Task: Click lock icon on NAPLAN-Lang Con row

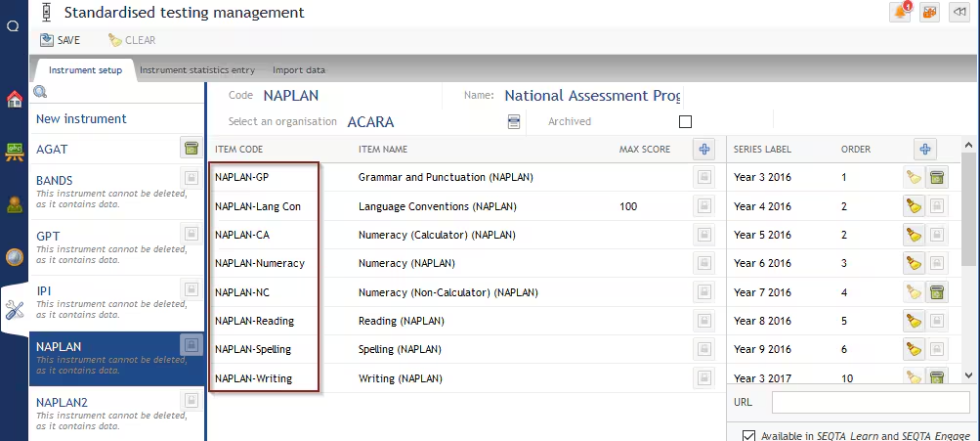Action: [x=703, y=205]
